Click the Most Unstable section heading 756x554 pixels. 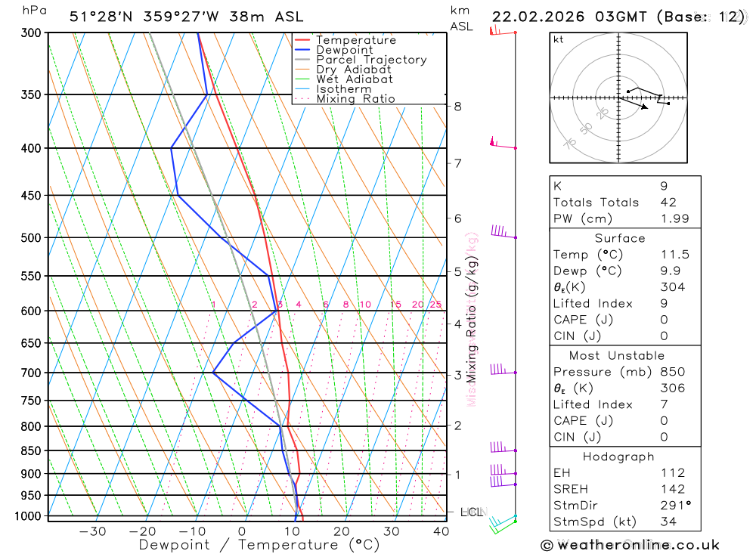[x=617, y=356]
